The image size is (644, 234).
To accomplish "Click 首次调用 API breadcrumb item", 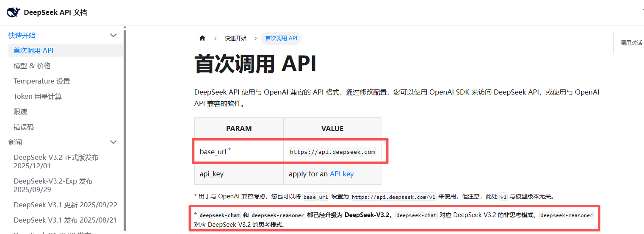I will coord(281,38).
